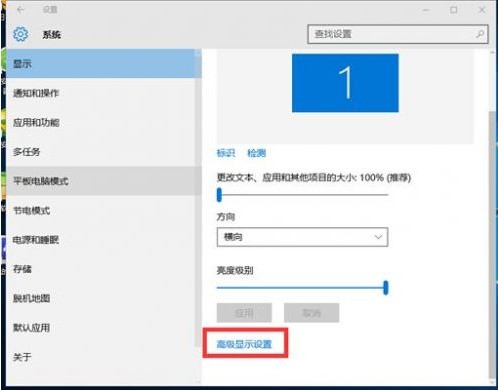The height and width of the screenshot is (390, 498).
Task: Open the 方向 orientation dropdown
Action: click(x=302, y=237)
